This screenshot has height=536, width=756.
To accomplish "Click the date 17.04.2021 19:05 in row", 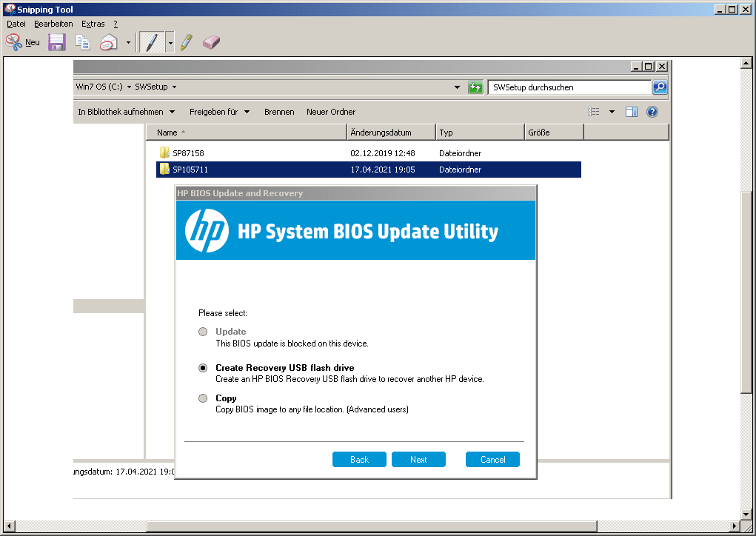I will point(383,170).
